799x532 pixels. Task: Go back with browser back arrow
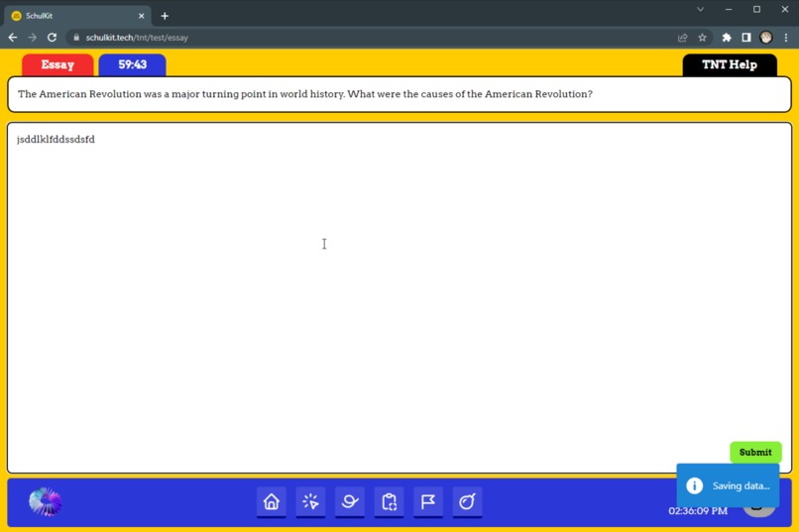pos(13,38)
